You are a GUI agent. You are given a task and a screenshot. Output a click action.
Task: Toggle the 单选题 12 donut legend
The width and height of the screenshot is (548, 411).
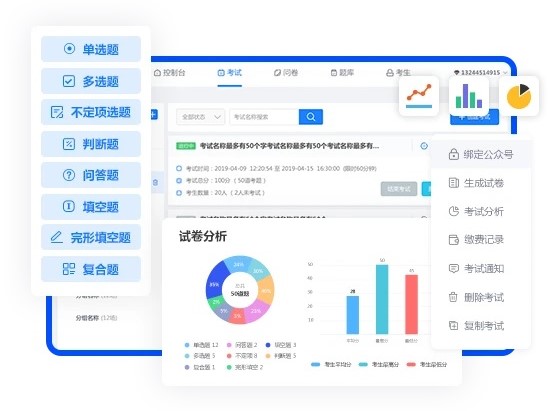click(201, 345)
